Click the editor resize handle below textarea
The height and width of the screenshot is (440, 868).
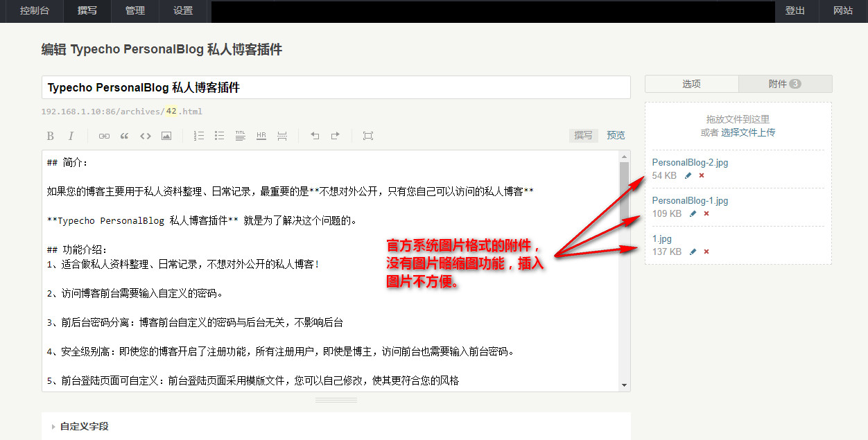click(336, 401)
